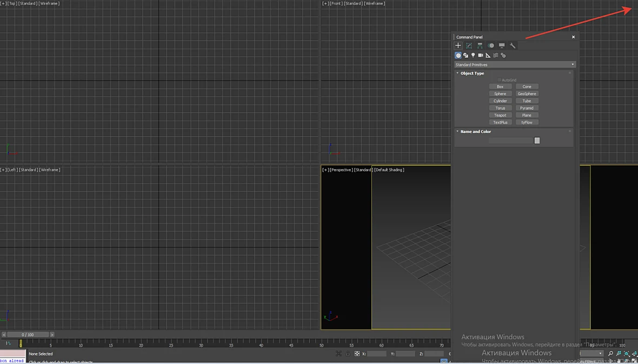Go to next frame on time slider

(52, 335)
